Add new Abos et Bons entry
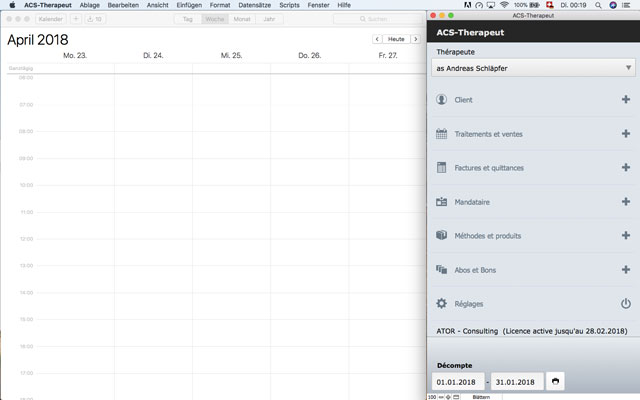This screenshot has height=400, width=640. click(x=626, y=269)
